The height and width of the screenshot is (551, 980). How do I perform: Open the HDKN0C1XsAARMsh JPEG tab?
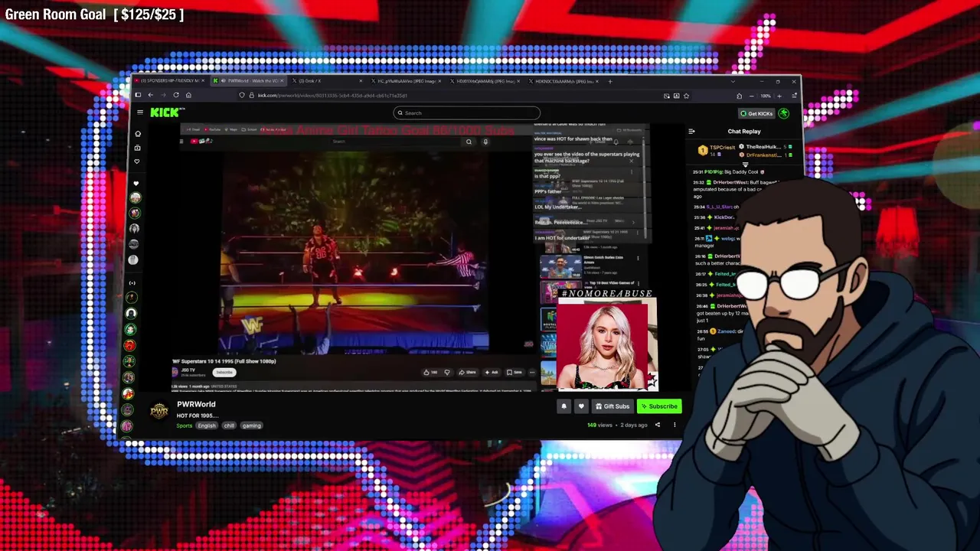point(564,81)
